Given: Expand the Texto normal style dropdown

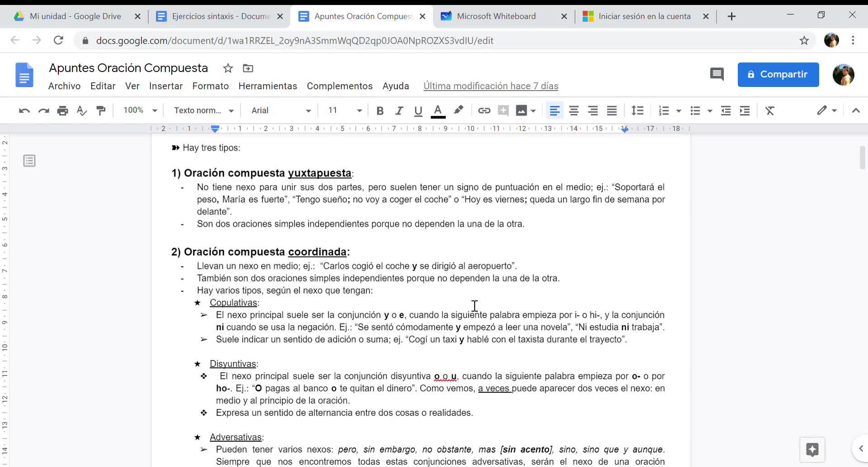Looking at the screenshot, I should 203,110.
